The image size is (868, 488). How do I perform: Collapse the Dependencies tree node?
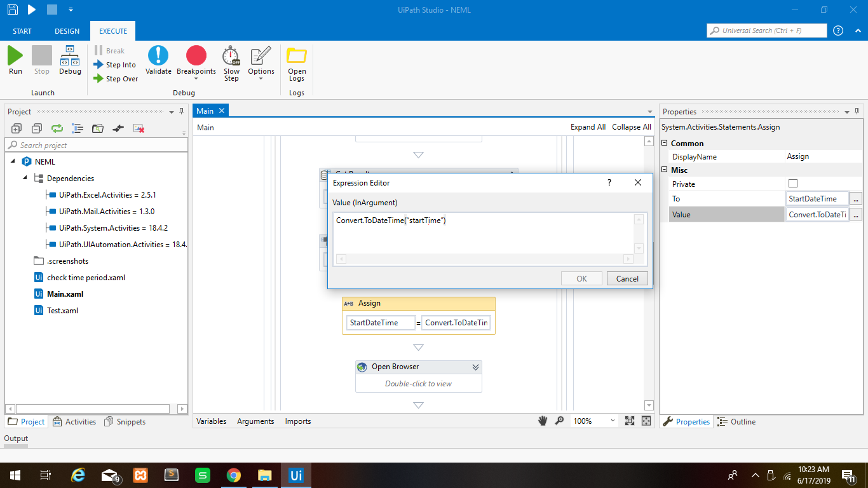pos(25,178)
